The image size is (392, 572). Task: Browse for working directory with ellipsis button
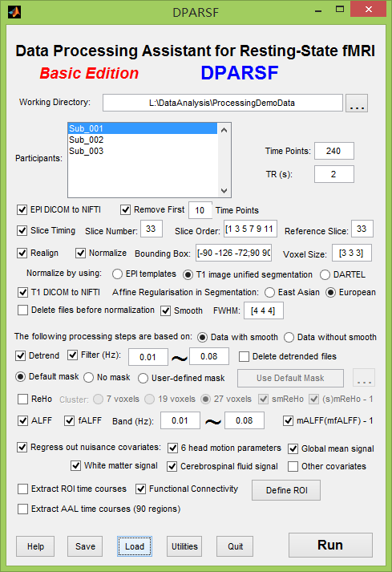pos(356,103)
